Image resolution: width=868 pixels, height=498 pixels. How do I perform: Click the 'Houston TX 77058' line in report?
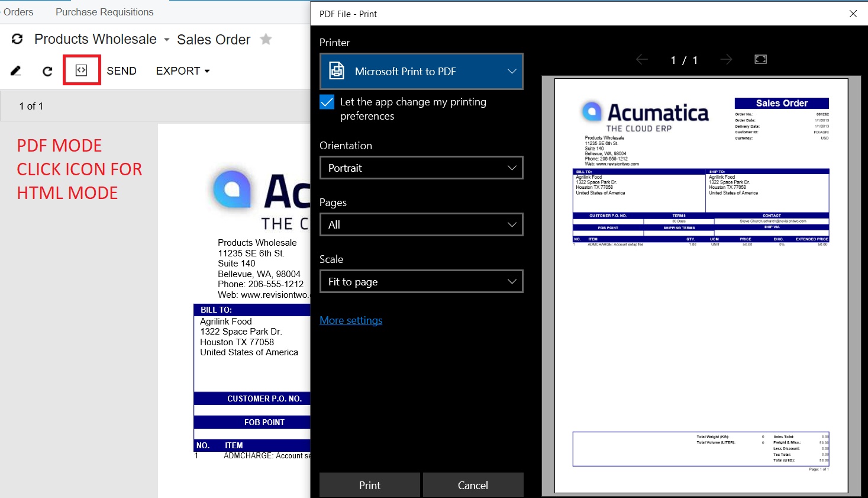click(237, 342)
